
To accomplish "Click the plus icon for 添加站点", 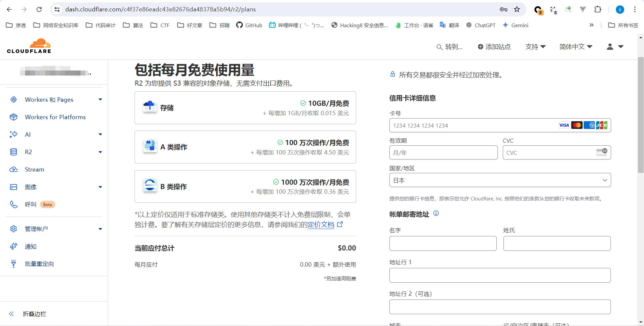I will click(x=481, y=47).
